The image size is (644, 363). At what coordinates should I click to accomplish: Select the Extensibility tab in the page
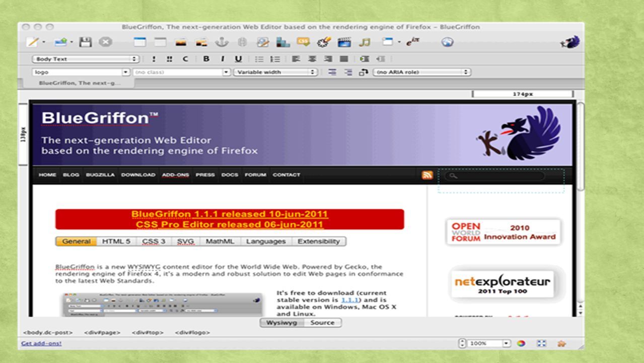(x=319, y=241)
